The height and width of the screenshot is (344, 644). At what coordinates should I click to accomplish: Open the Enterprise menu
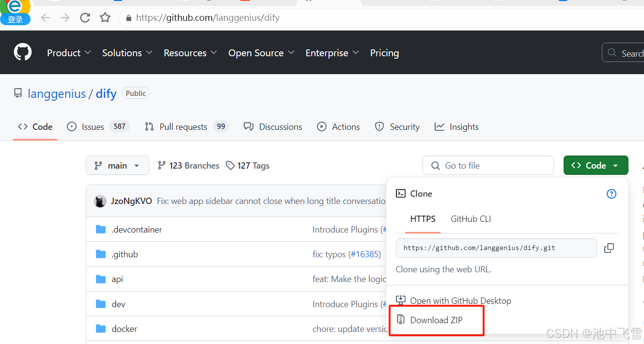pos(332,53)
